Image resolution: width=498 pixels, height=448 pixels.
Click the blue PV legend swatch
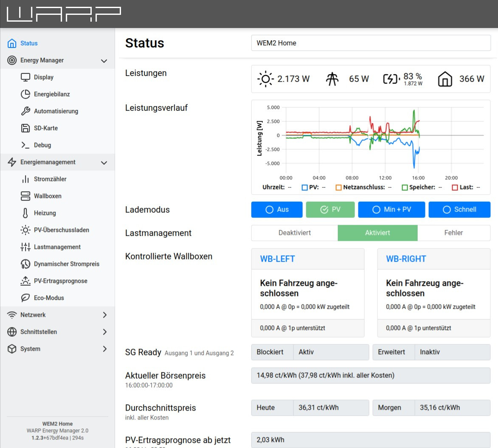(304, 187)
